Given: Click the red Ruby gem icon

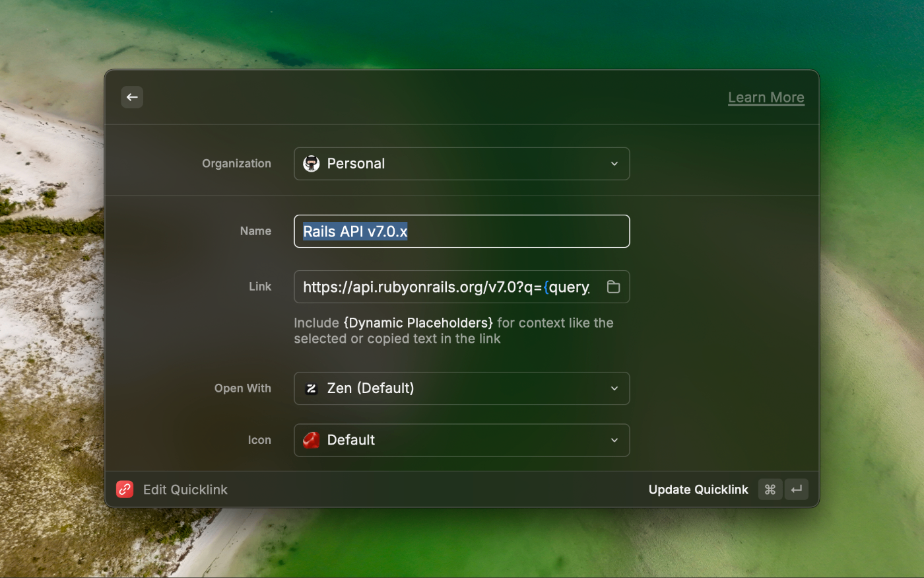Looking at the screenshot, I should pos(312,440).
